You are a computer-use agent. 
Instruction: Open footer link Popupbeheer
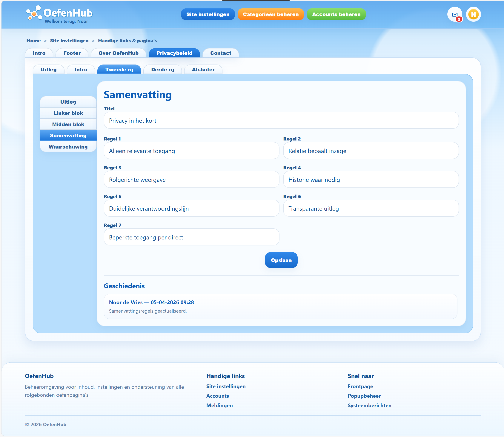coord(364,396)
